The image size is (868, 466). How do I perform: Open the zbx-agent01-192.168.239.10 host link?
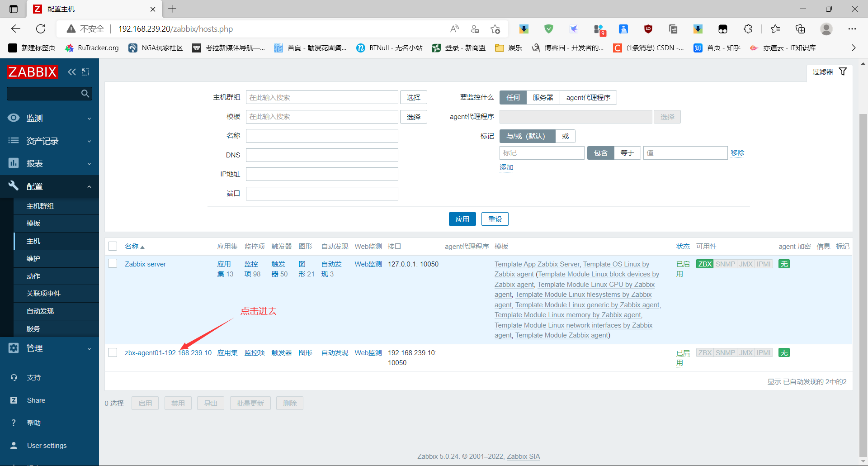[168, 353]
